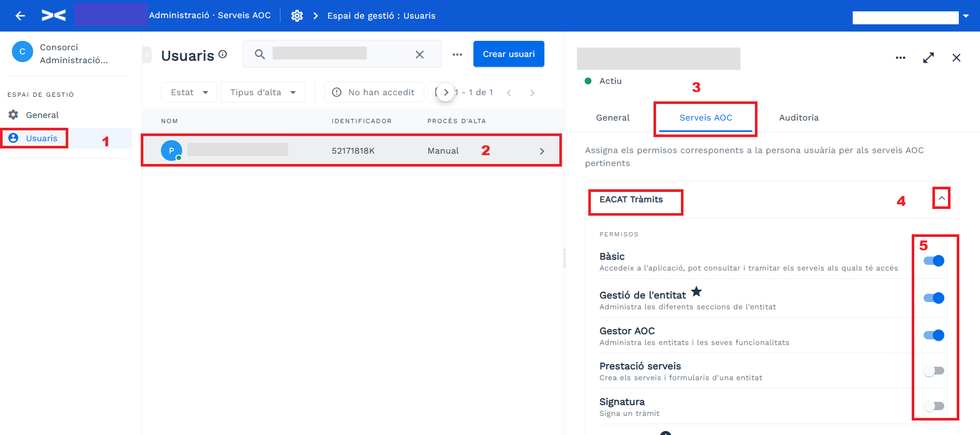Clear the search field with the X

coord(420,54)
